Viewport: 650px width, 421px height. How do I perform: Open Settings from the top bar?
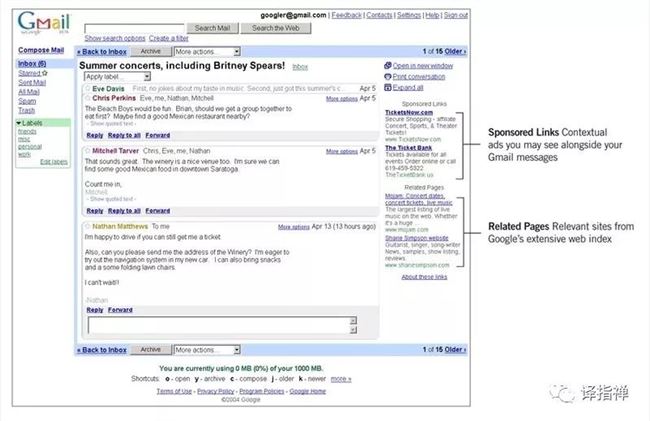tap(408, 16)
